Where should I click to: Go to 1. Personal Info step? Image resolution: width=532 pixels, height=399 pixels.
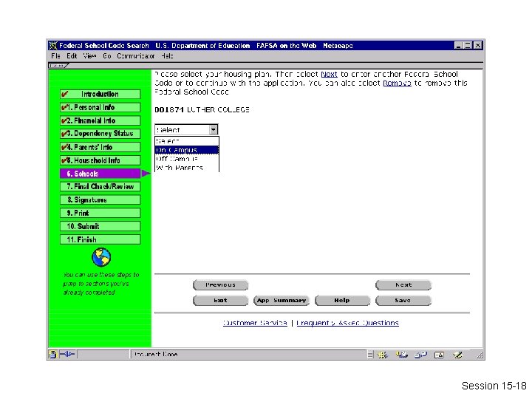[100, 107]
